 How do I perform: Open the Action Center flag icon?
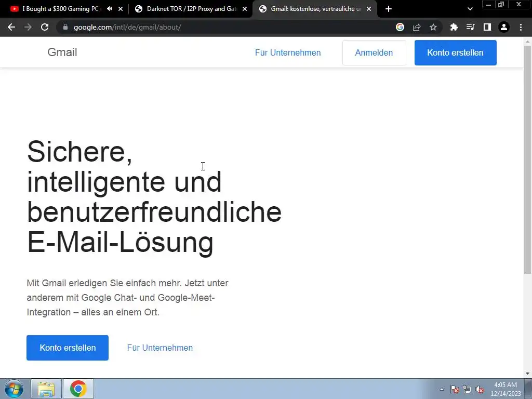[455, 389]
